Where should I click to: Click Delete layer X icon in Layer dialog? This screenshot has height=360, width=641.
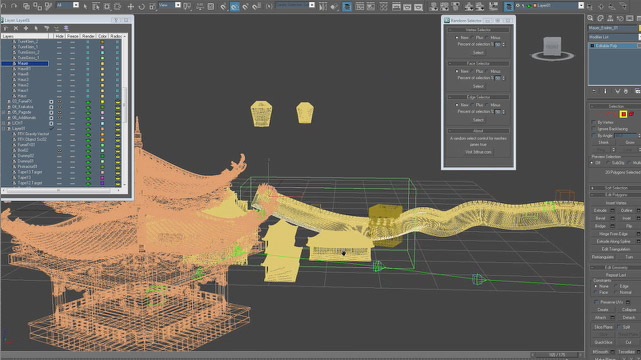coord(16,28)
